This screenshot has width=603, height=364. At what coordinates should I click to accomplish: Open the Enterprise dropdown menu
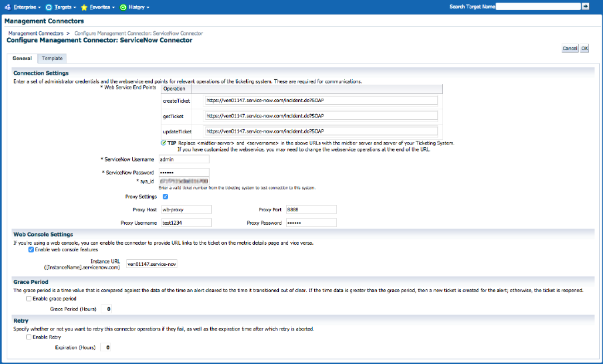(x=27, y=7)
